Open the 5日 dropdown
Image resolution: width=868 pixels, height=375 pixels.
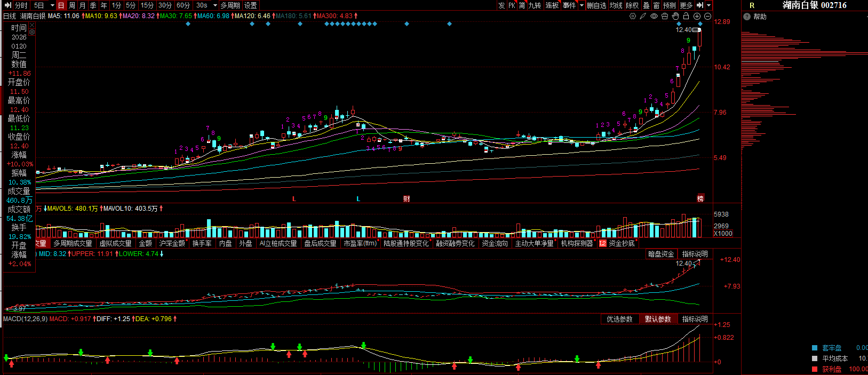(x=52, y=5)
